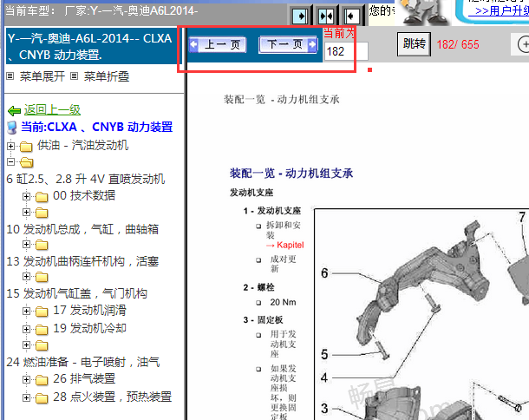The height and width of the screenshot is (420, 529).
Task: Click the 17 发动机润滑 folder icon
Action: [x=42, y=312]
